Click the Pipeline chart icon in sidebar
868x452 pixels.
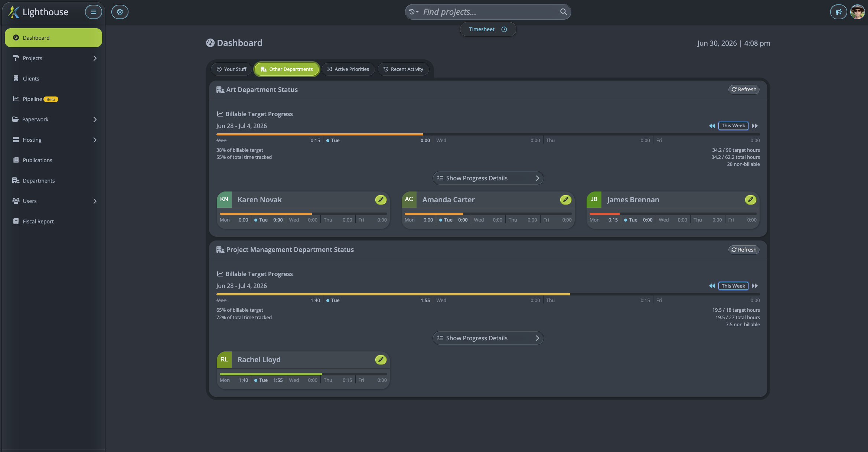(x=16, y=99)
